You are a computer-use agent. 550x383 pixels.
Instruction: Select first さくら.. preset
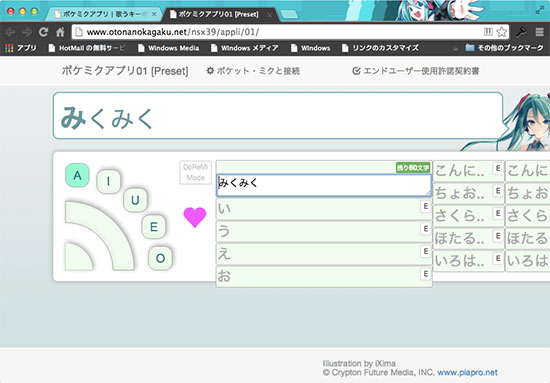tap(468, 216)
